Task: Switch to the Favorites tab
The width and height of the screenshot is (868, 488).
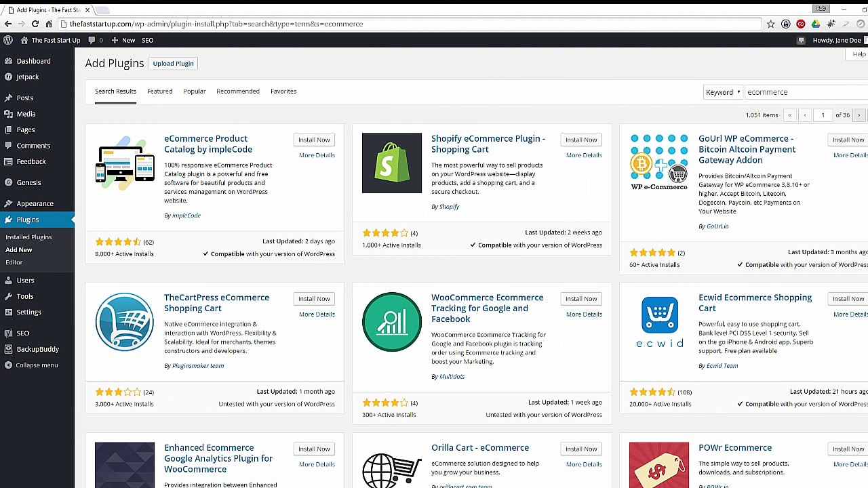Action: click(283, 91)
